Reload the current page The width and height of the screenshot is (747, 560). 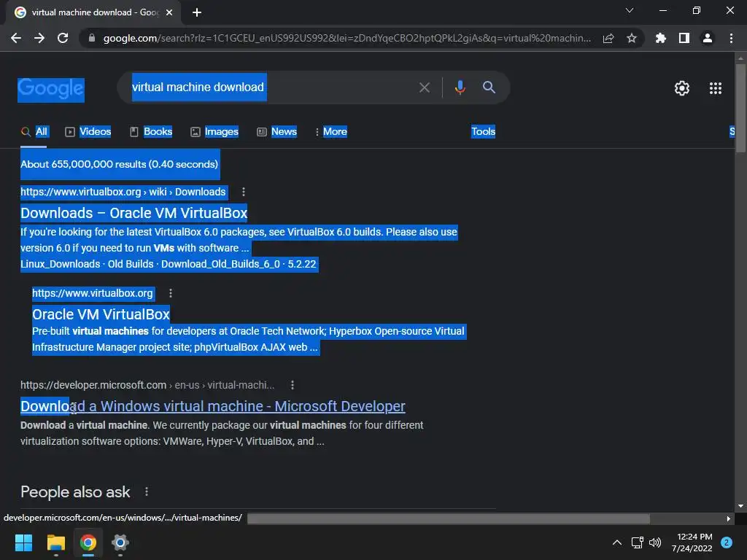pos(63,38)
